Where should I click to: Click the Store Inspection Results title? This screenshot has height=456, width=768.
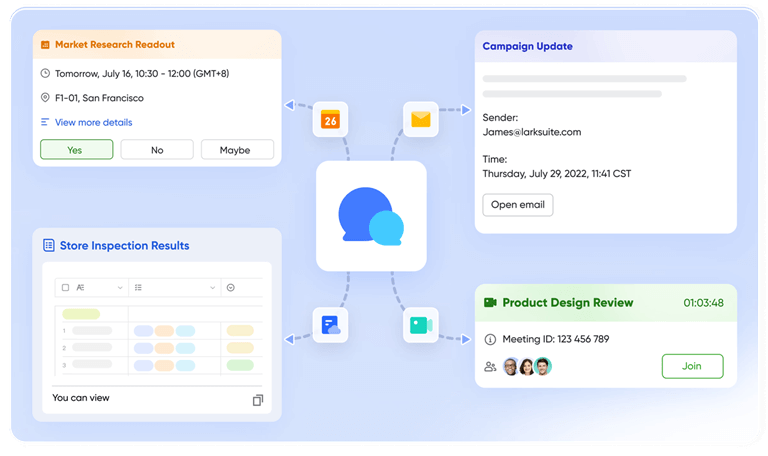[x=124, y=245]
